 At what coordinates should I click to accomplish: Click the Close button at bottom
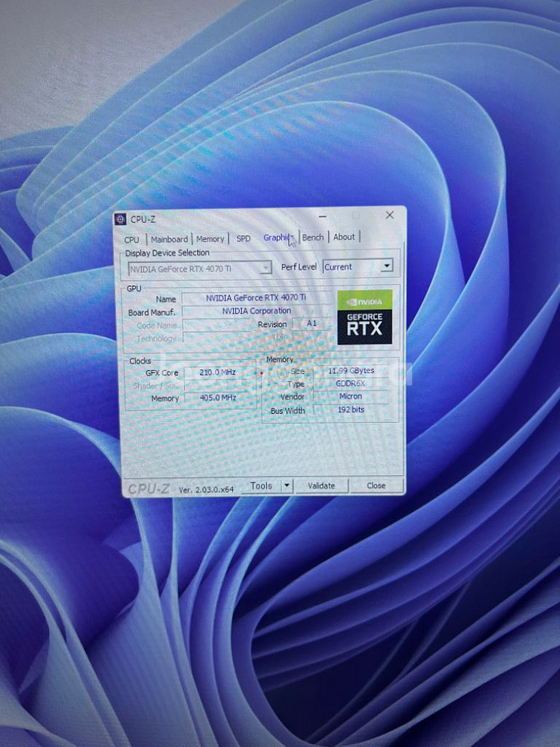coord(376,486)
